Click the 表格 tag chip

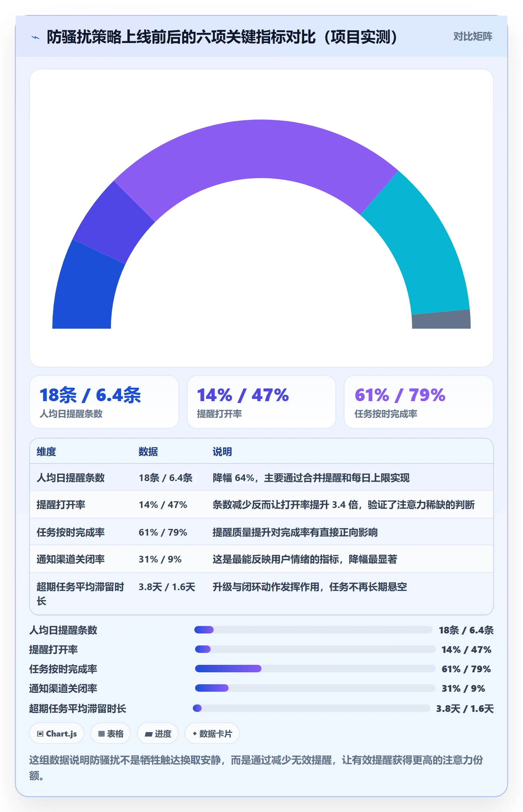[x=111, y=734]
